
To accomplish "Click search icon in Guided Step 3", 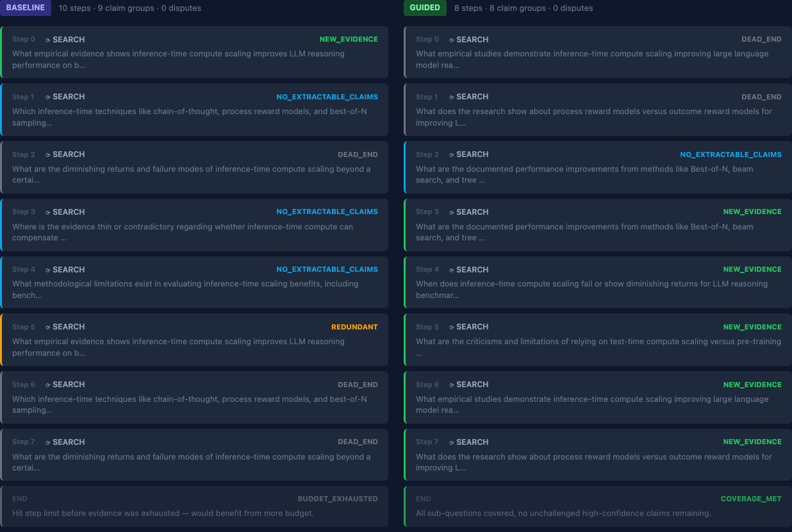I will point(452,212).
